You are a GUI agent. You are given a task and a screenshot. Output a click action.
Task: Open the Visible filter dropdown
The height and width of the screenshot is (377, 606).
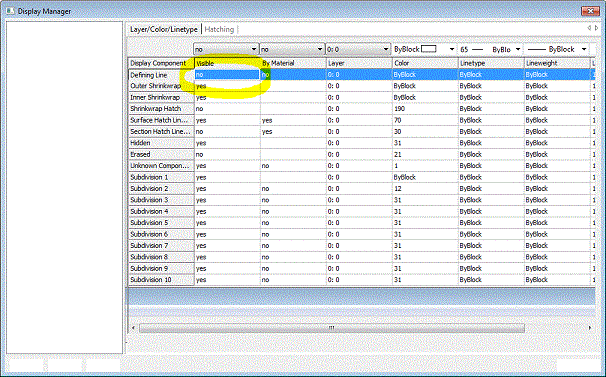pyautogui.click(x=226, y=49)
